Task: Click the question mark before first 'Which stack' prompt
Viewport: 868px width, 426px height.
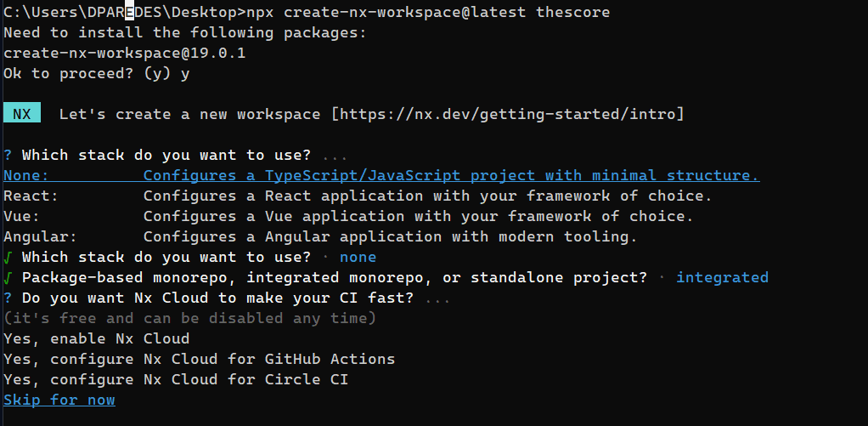Action: click(8, 155)
